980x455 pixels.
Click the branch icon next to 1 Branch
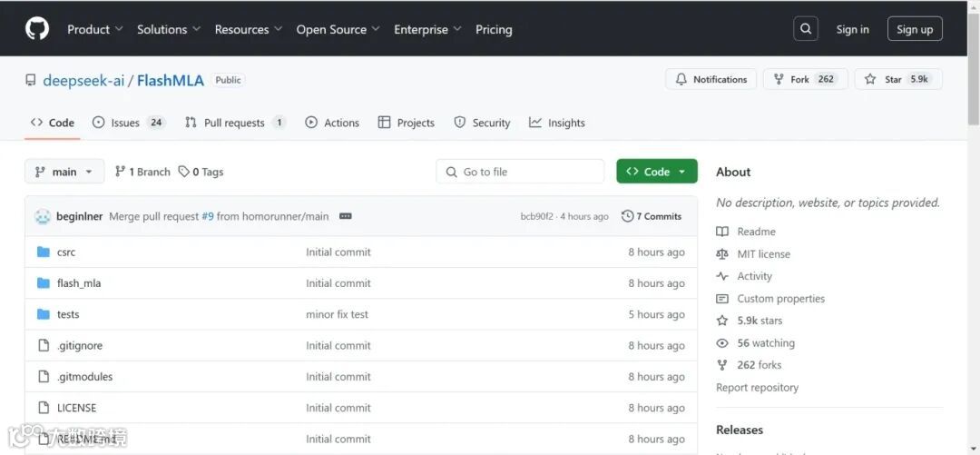click(x=120, y=172)
